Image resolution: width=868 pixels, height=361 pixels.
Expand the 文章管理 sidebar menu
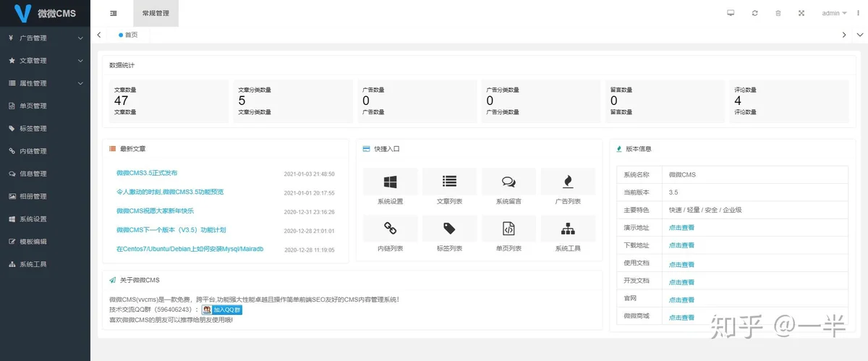coord(45,60)
